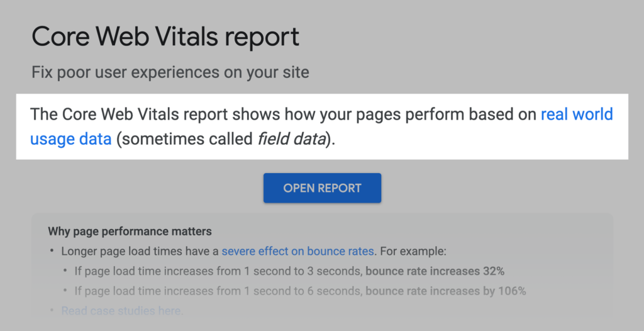Click the bold 'bounce rate increases by 106%' text
Image resolution: width=644 pixels, height=331 pixels.
pyautogui.click(x=445, y=291)
